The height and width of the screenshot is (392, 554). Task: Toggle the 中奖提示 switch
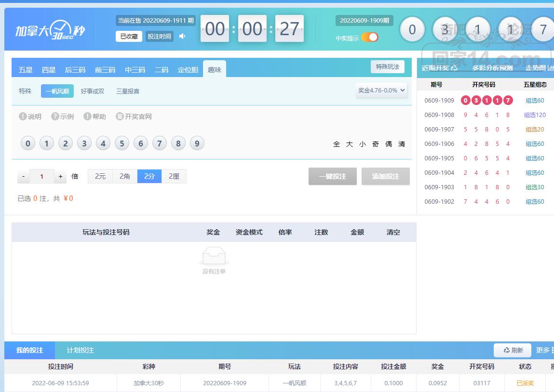(x=370, y=38)
